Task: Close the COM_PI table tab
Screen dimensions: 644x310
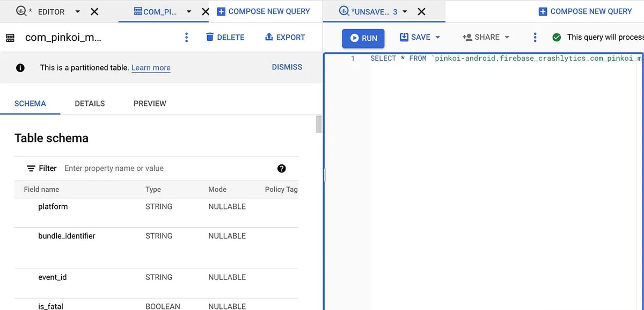Action: [205, 11]
